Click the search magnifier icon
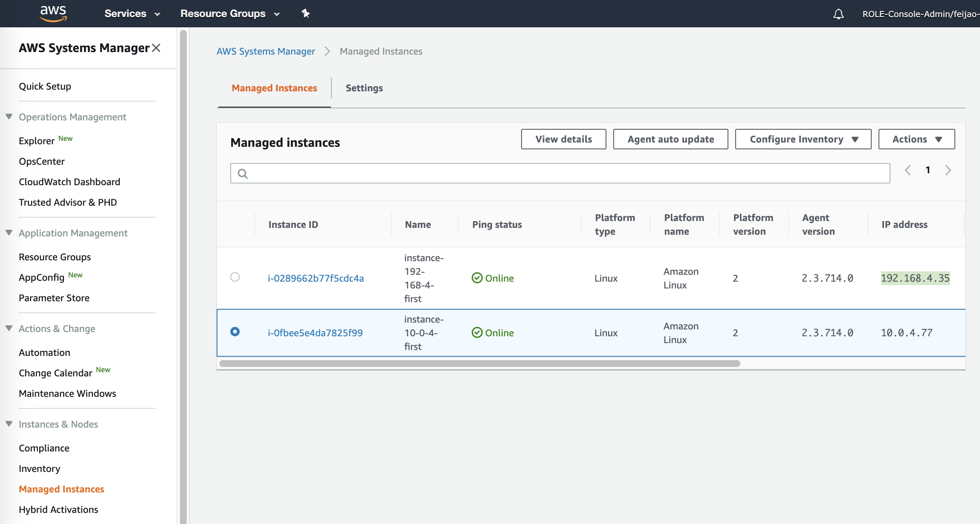The height and width of the screenshot is (524, 980). [x=243, y=174]
